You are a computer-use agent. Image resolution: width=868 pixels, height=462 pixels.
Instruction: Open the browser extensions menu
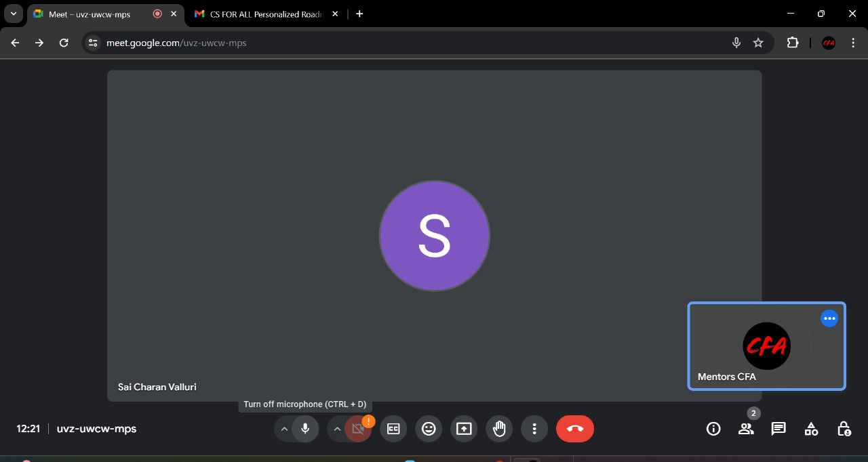tap(793, 43)
